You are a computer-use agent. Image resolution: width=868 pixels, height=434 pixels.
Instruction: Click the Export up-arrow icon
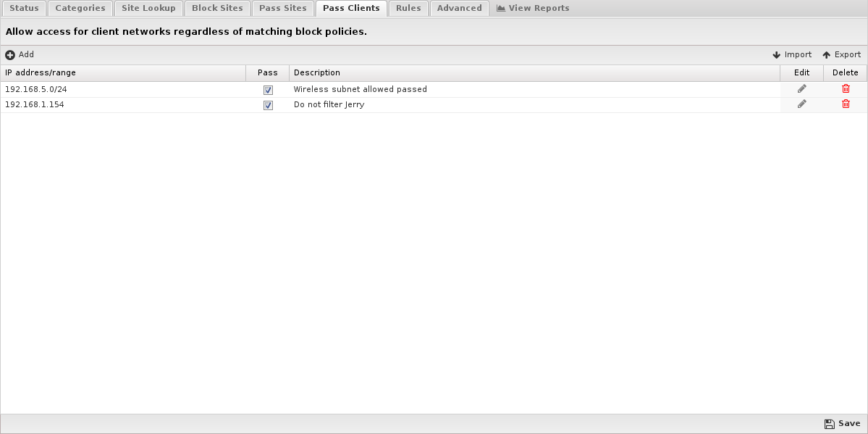pyautogui.click(x=826, y=55)
